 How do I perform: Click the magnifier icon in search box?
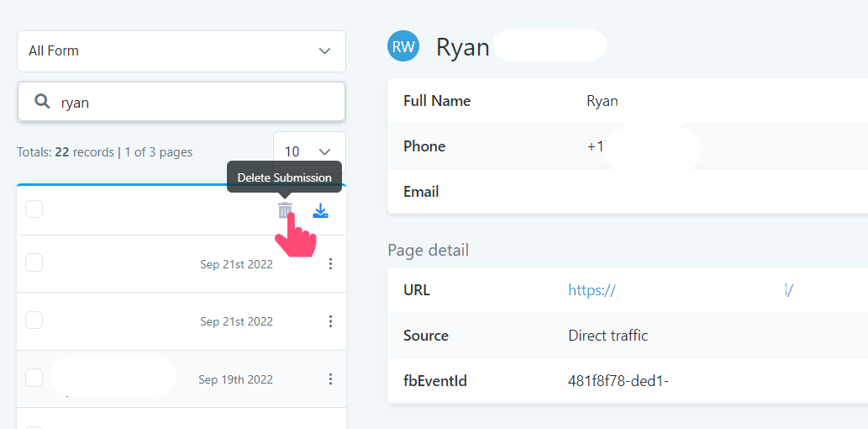point(42,102)
